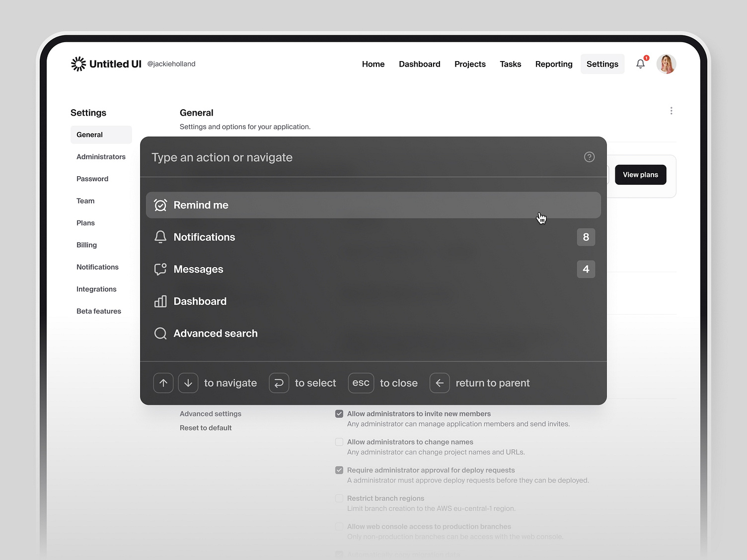Click the esc key hint in footer

pyautogui.click(x=361, y=383)
